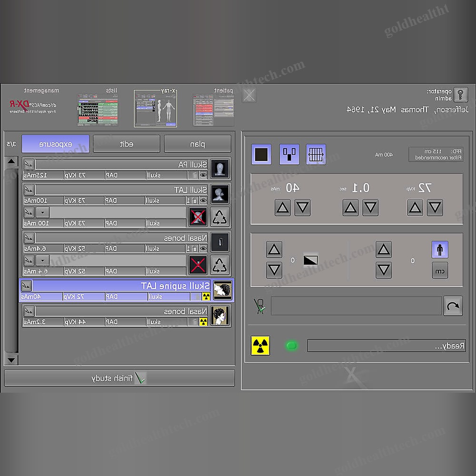Decrease kVp with the down arrow
Image resolution: width=476 pixels, height=476 pixels.
click(435, 208)
